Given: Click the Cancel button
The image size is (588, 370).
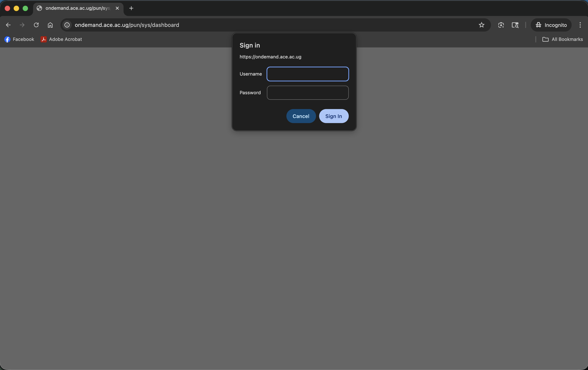Looking at the screenshot, I should click(301, 116).
